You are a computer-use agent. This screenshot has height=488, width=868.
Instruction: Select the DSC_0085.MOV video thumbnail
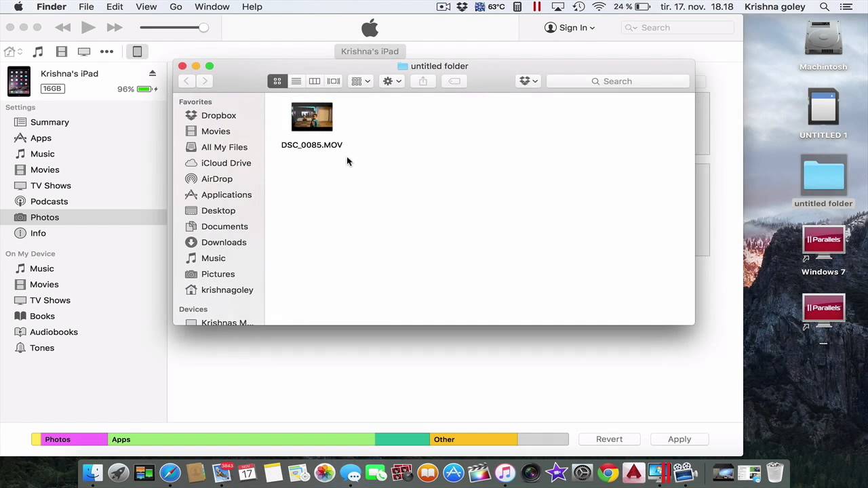click(x=312, y=117)
